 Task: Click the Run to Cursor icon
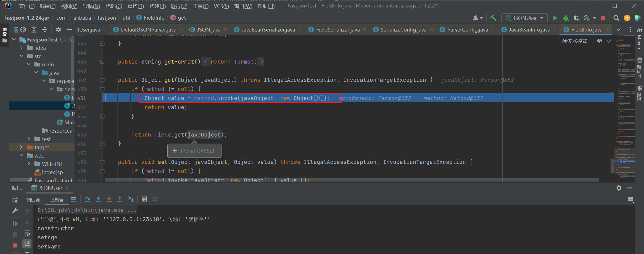pyautogui.click(x=131, y=199)
